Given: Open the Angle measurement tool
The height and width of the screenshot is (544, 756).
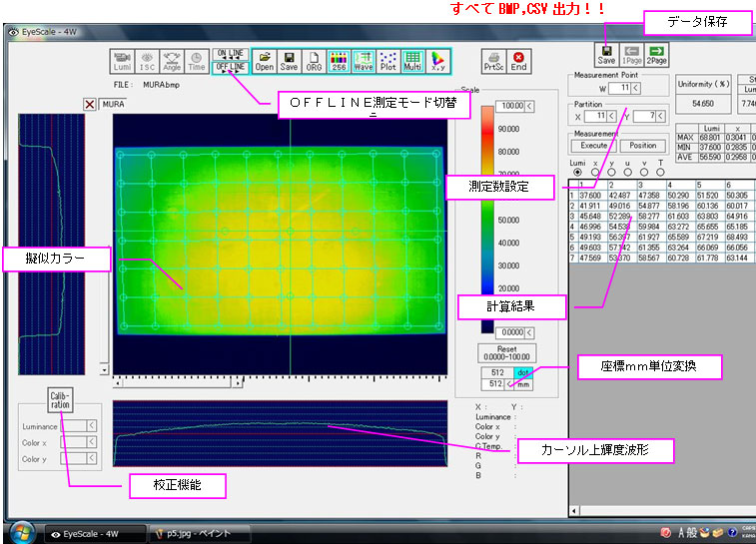Looking at the screenshot, I should point(172,61).
